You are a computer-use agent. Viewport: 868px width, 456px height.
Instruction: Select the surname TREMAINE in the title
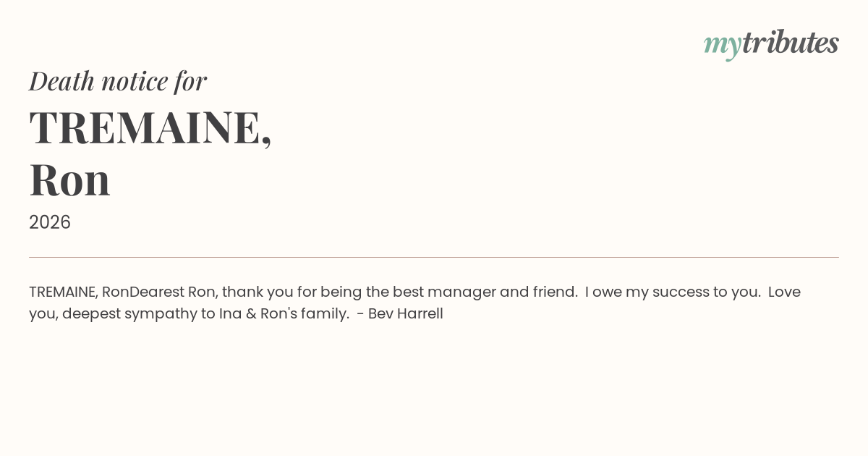pyautogui.click(x=145, y=127)
